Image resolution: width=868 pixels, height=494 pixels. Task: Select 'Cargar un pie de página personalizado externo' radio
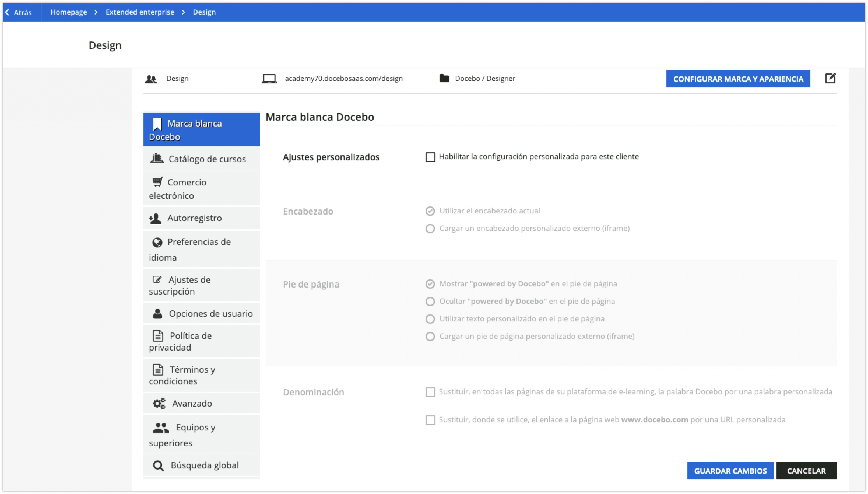430,337
